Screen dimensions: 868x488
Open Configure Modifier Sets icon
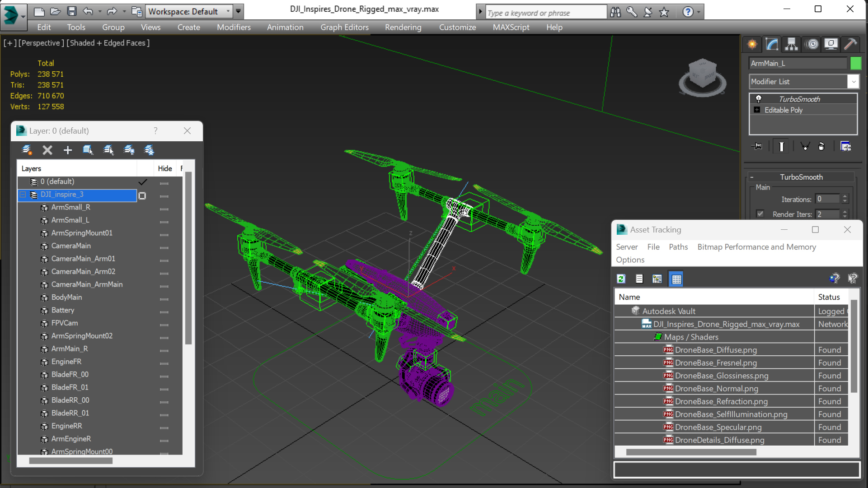click(845, 146)
